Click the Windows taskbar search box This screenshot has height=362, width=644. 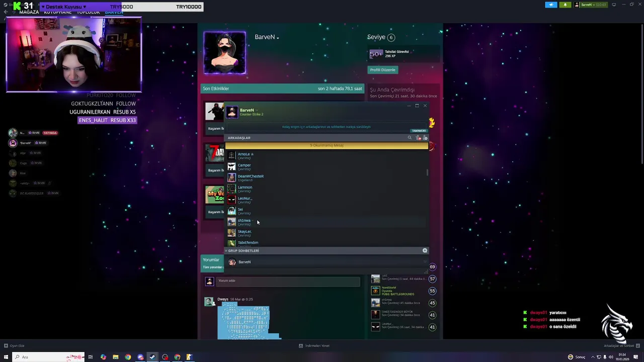coord(49,357)
